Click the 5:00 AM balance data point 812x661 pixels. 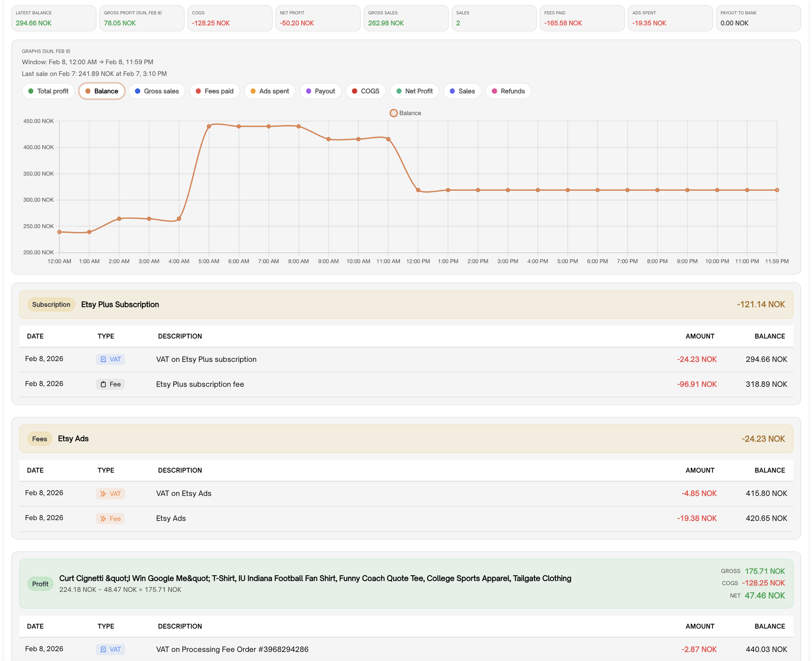209,127
